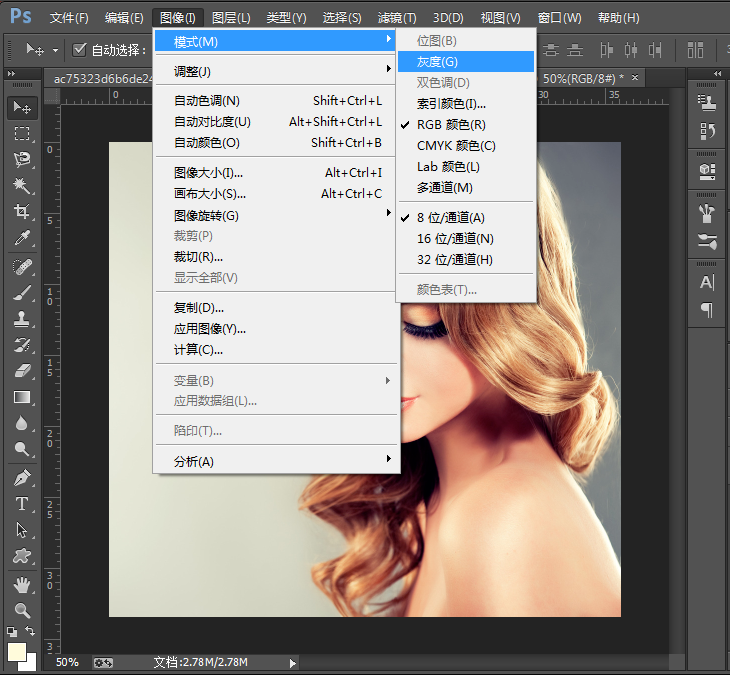Viewport: 730px width, 675px height.
Task: Open 图像大小(I)... dialog
Action: pos(209,173)
